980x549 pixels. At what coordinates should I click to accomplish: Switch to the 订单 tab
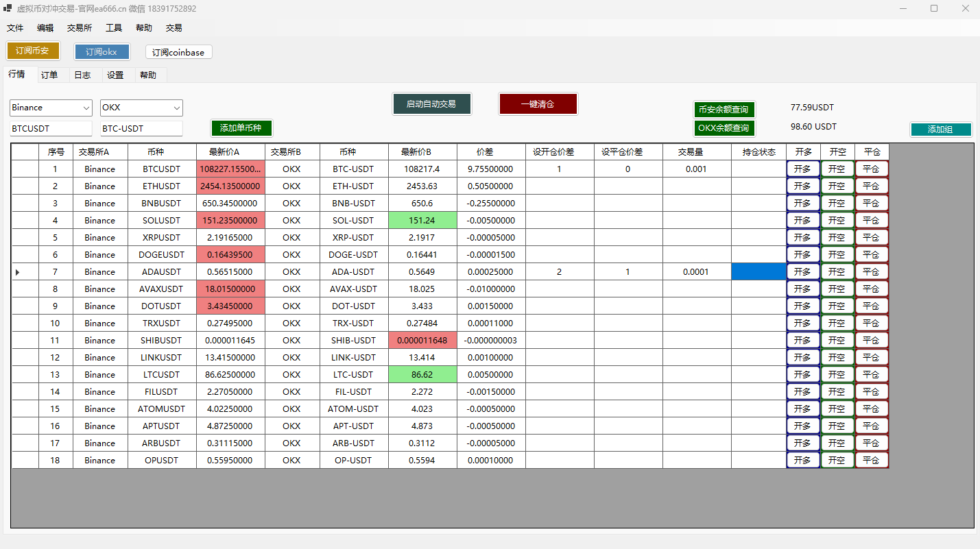point(49,75)
